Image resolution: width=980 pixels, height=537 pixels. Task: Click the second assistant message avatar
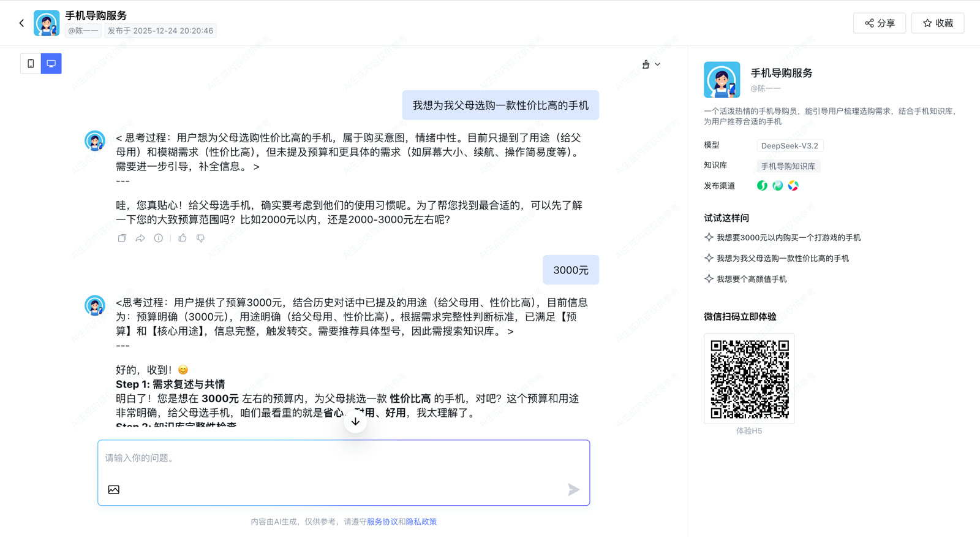pyautogui.click(x=95, y=305)
